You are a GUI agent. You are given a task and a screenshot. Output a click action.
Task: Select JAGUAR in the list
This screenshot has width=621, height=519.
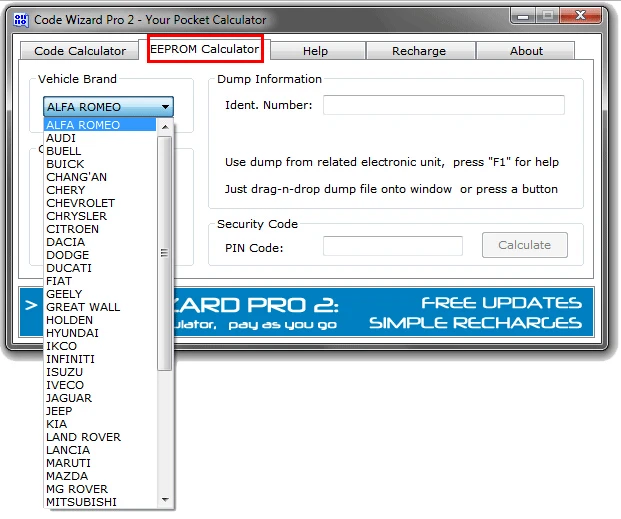coord(100,398)
